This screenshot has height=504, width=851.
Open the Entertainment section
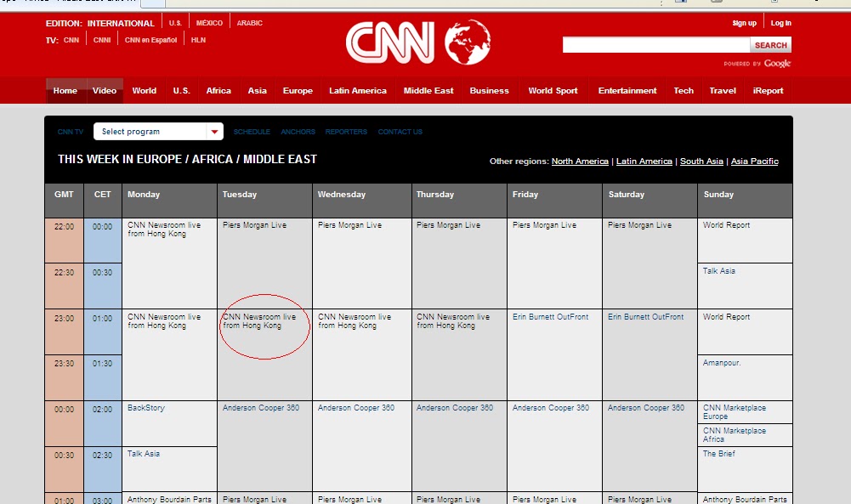[x=627, y=90]
